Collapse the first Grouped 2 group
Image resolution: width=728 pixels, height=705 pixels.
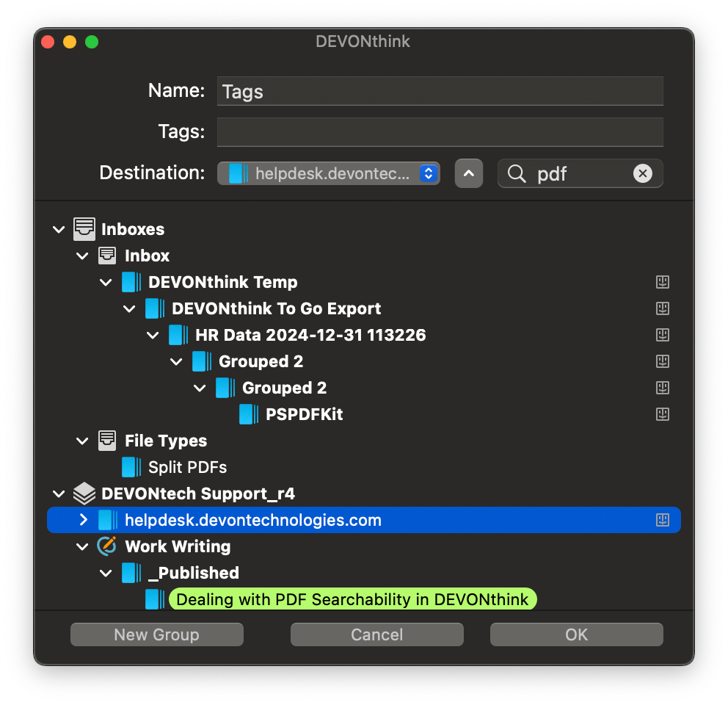click(176, 361)
